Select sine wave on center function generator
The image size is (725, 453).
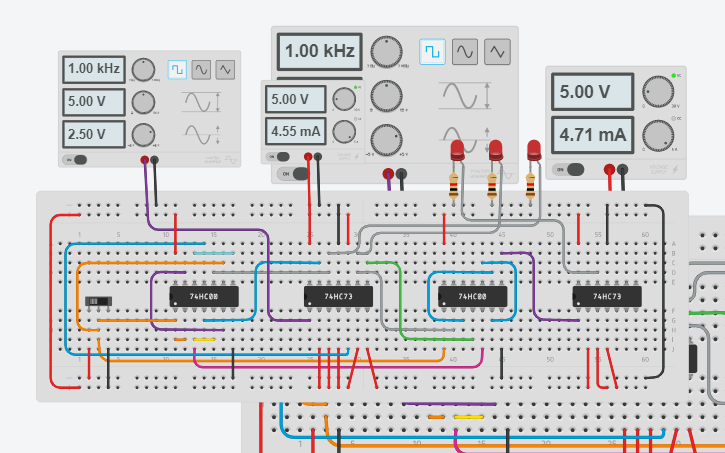pos(464,51)
